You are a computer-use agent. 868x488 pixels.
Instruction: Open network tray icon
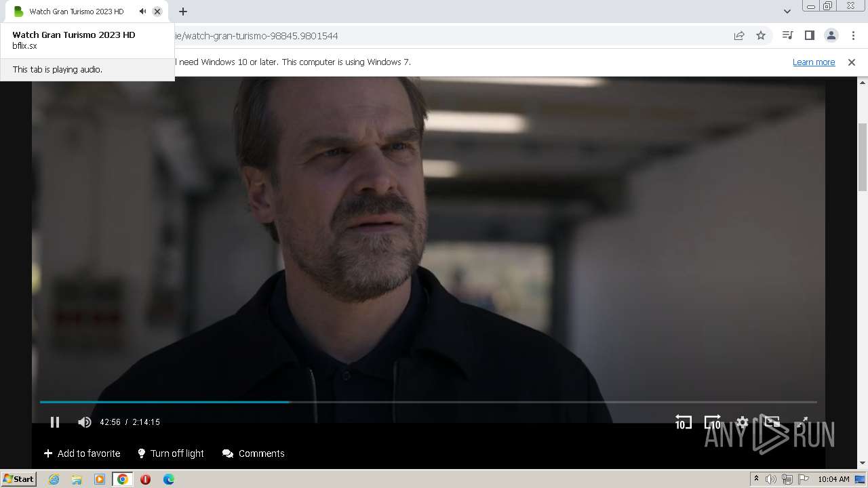tap(787, 479)
